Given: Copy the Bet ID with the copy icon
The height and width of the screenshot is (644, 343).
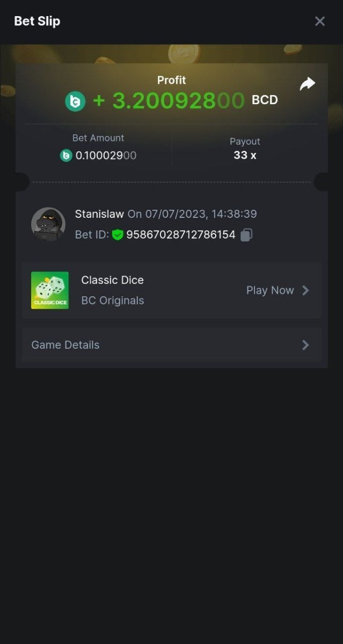Looking at the screenshot, I should coord(246,235).
